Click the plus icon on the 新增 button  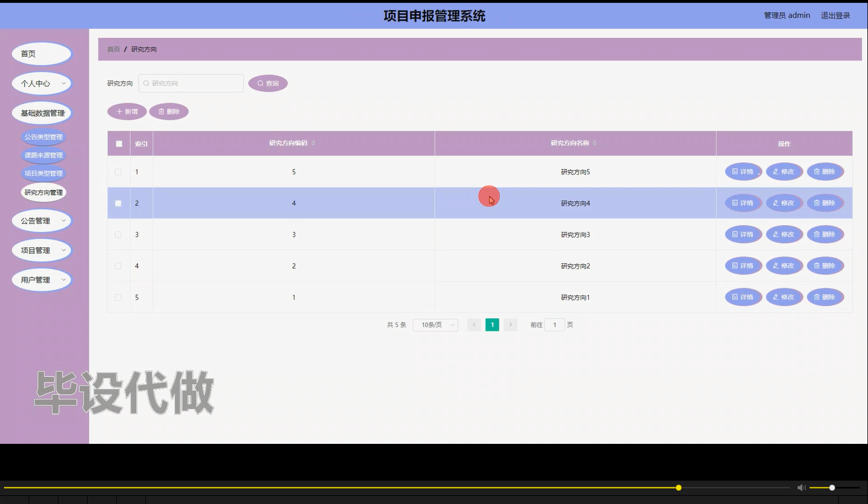point(119,111)
